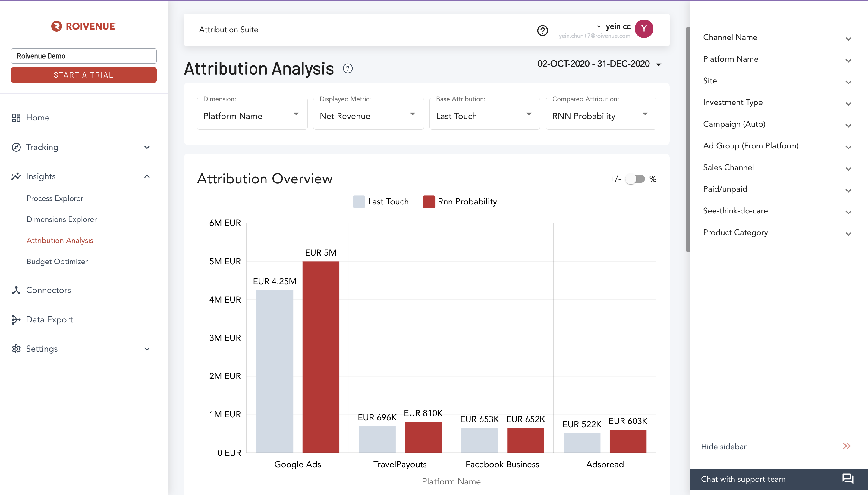868x495 pixels.
Task: Open the date range selector
Action: tap(599, 64)
